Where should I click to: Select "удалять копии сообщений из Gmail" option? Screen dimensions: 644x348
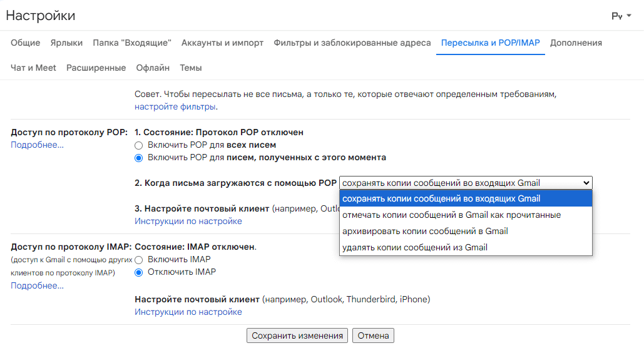click(x=466, y=247)
